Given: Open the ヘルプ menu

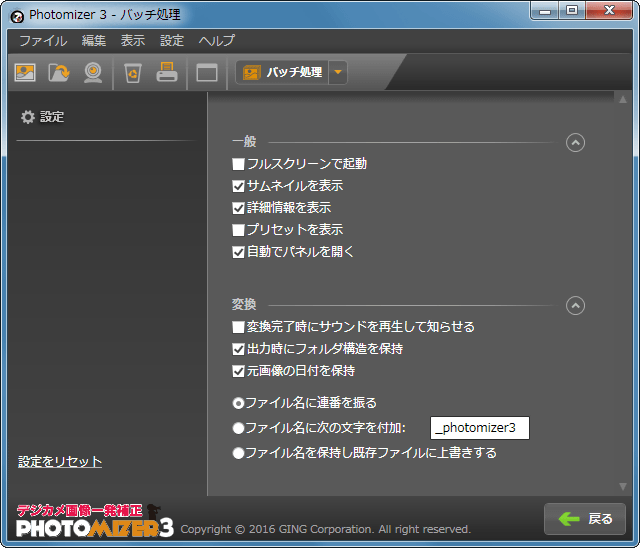Looking at the screenshot, I should [x=217, y=41].
